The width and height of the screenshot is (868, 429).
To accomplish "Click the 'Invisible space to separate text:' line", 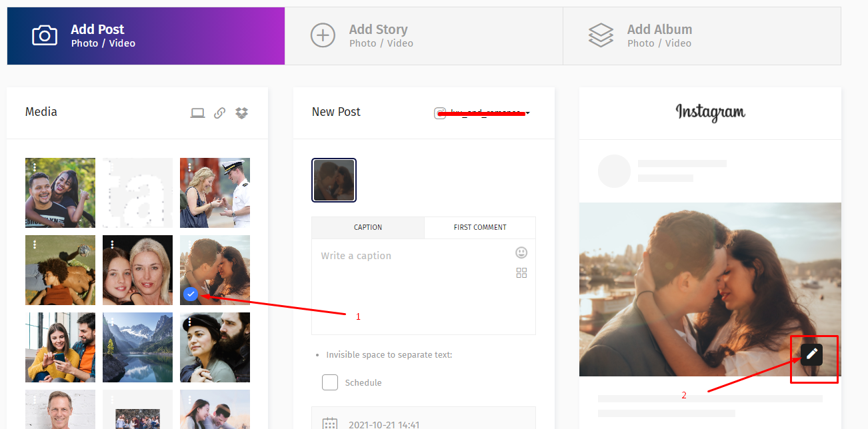I will (x=389, y=355).
